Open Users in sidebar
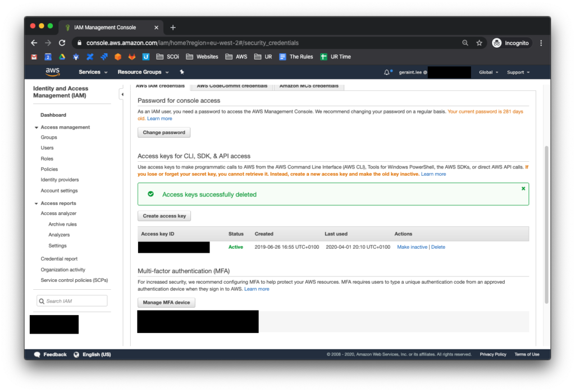 pyautogui.click(x=47, y=148)
